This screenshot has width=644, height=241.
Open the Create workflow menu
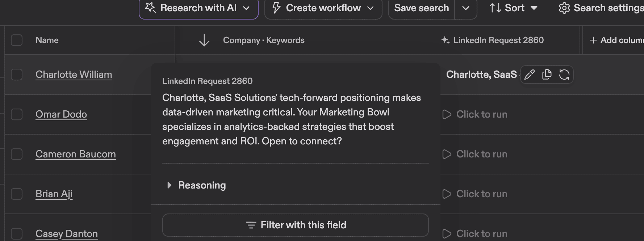pyautogui.click(x=323, y=8)
